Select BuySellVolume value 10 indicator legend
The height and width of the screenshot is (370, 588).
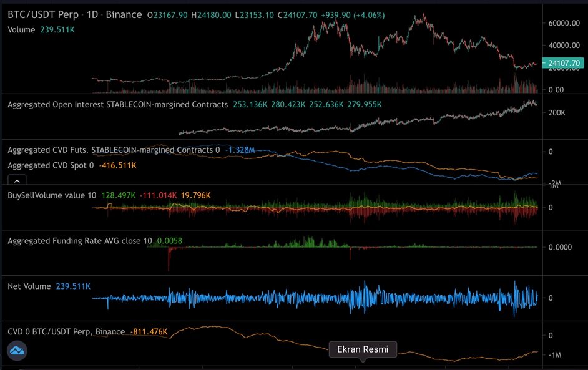pyautogui.click(x=52, y=195)
